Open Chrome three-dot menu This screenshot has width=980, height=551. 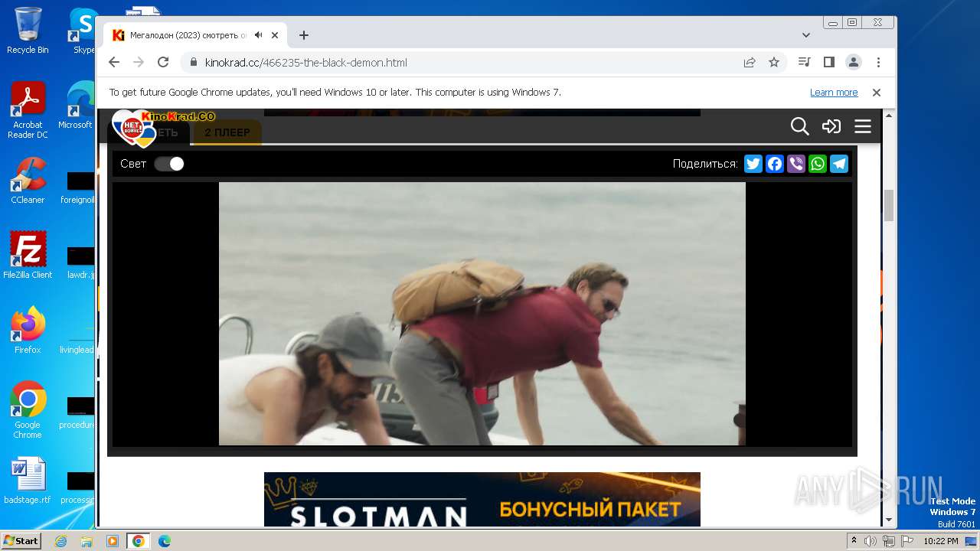(878, 63)
